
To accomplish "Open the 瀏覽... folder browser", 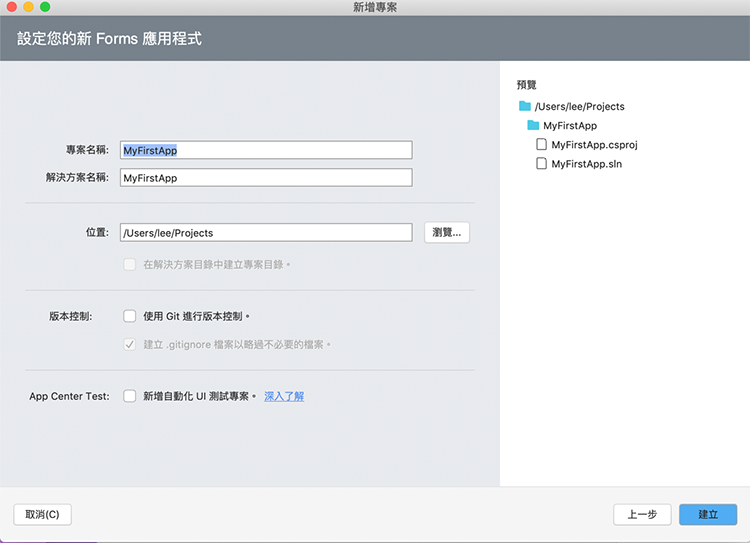I will 447,233.
